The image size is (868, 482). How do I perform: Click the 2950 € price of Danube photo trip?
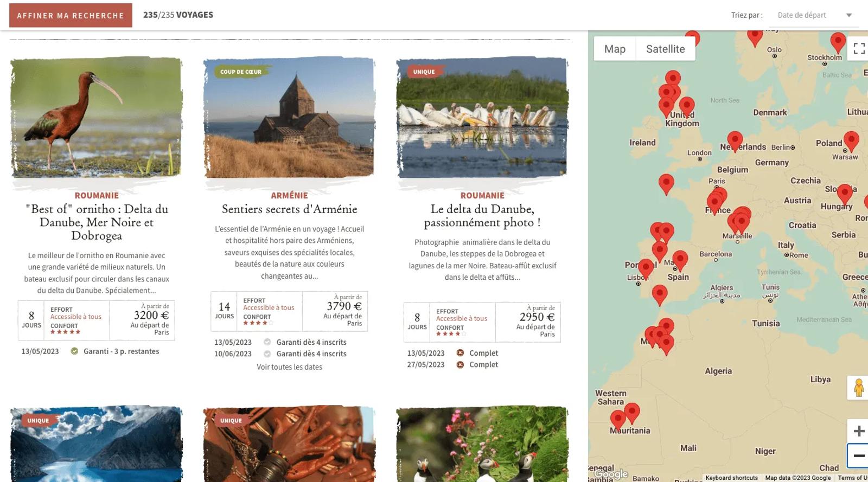pos(537,317)
